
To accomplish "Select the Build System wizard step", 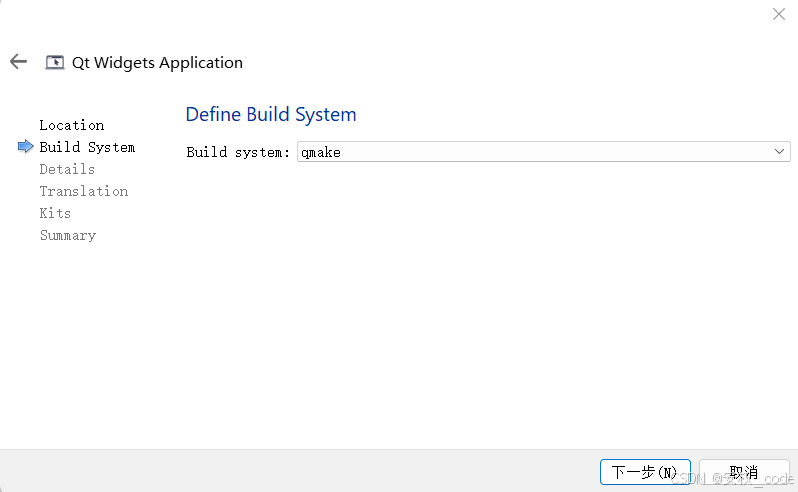I will (x=87, y=147).
